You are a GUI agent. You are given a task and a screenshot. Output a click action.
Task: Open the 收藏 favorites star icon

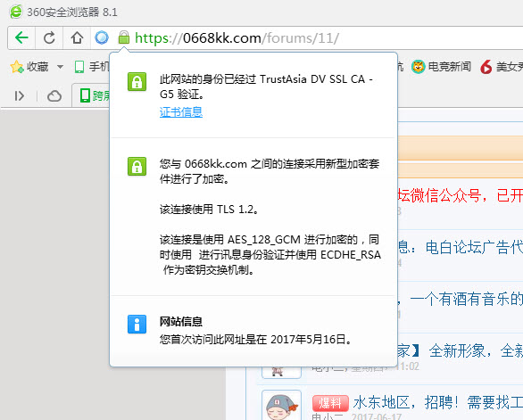(17, 67)
